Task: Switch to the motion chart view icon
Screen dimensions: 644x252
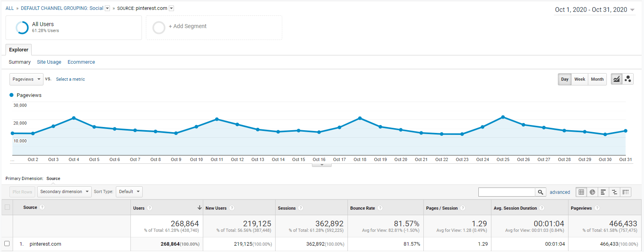Action: pos(628,79)
